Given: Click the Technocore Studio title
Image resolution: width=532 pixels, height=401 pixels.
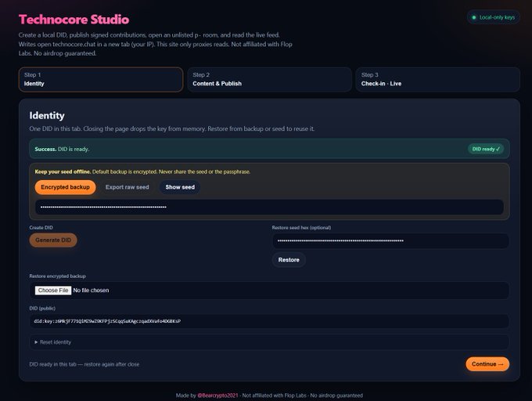Looking at the screenshot, I should point(74,20).
